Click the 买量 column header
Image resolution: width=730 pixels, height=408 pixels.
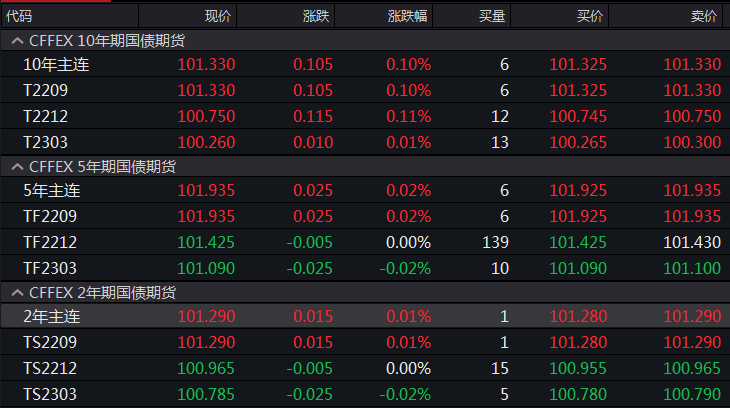point(492,16)
